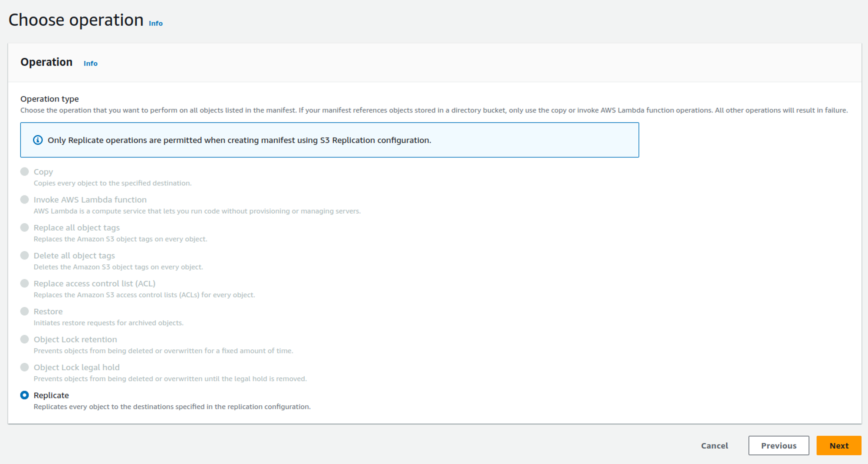Viewport: 868px width, 464px height.
Task: Select Replace access control list (ACL) option
Action: click(x=25, y=283)
